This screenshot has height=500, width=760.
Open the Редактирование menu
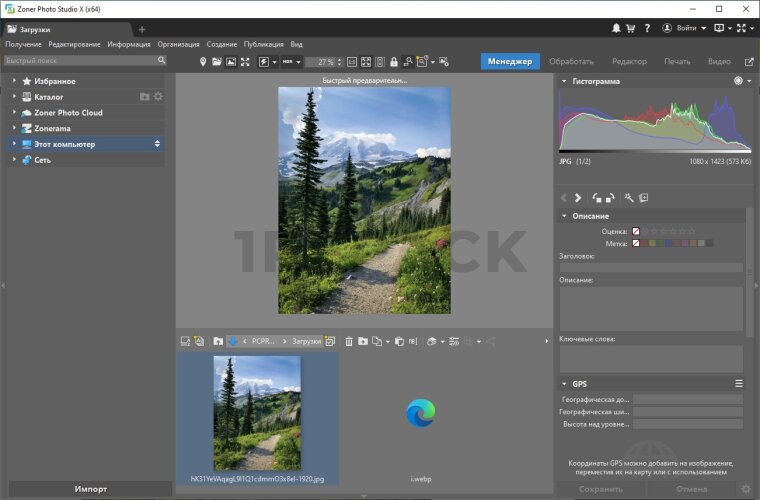point(74,44)
